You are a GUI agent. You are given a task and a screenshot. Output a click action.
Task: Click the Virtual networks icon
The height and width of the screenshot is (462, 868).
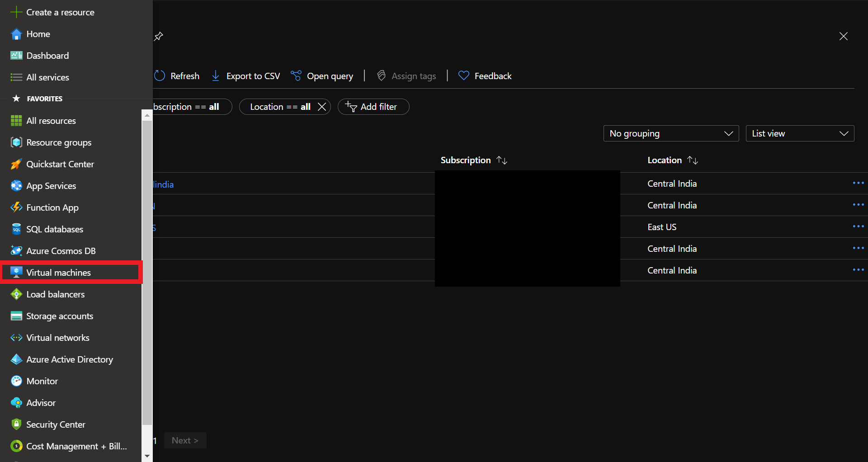pos(16,338)
